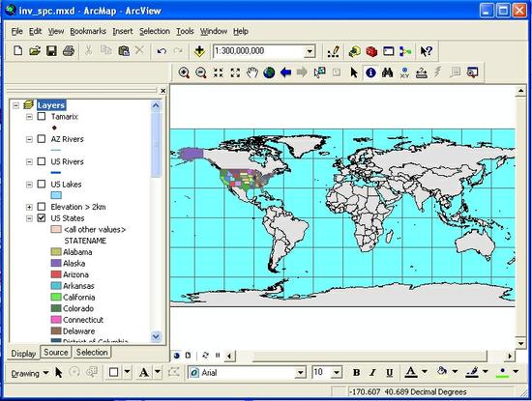
Task: Select the Zoom In tool
Action: click(184, 72)
